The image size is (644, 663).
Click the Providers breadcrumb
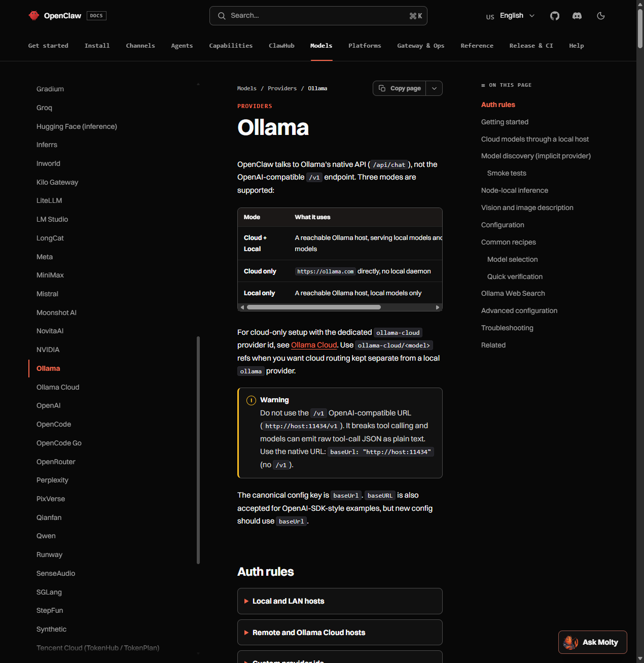click(x=282, y=88)
